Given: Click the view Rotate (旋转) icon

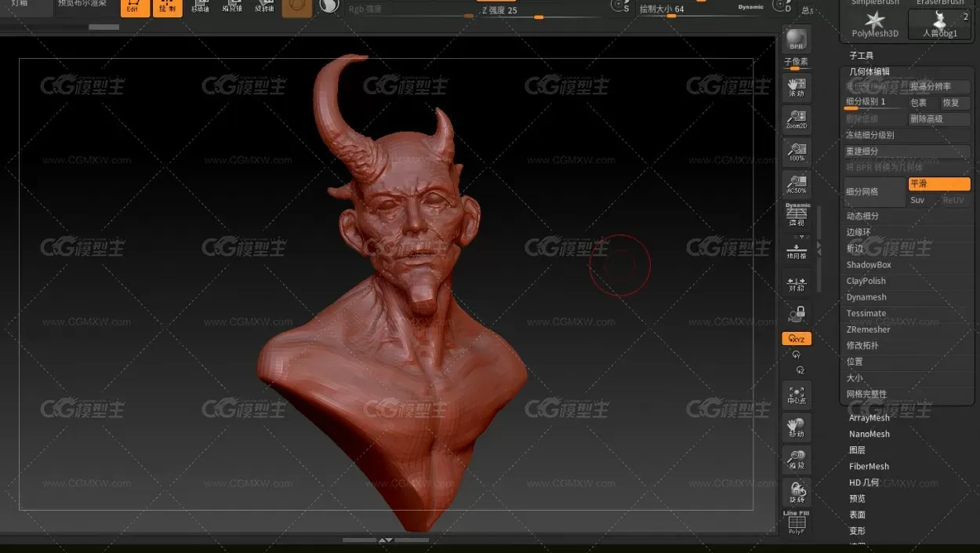Looking at the screenshot, I should click(x=797, y=493).
